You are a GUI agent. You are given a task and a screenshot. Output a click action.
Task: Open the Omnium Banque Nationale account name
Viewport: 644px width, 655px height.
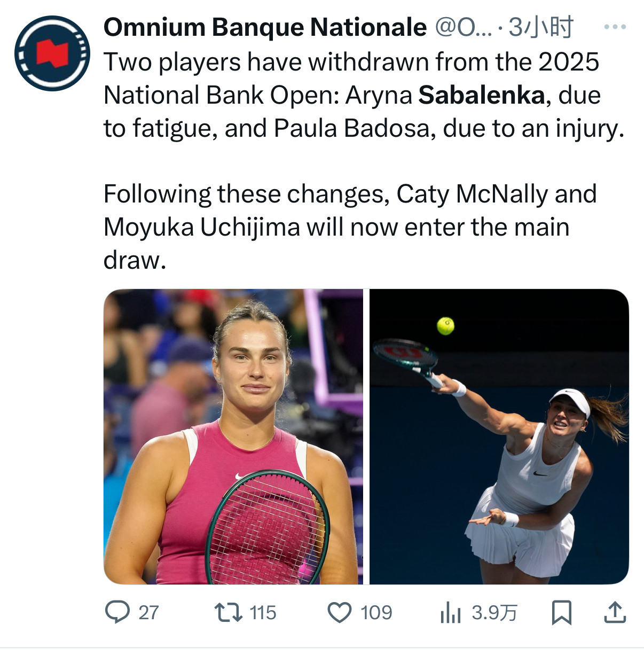coord(265,27)
